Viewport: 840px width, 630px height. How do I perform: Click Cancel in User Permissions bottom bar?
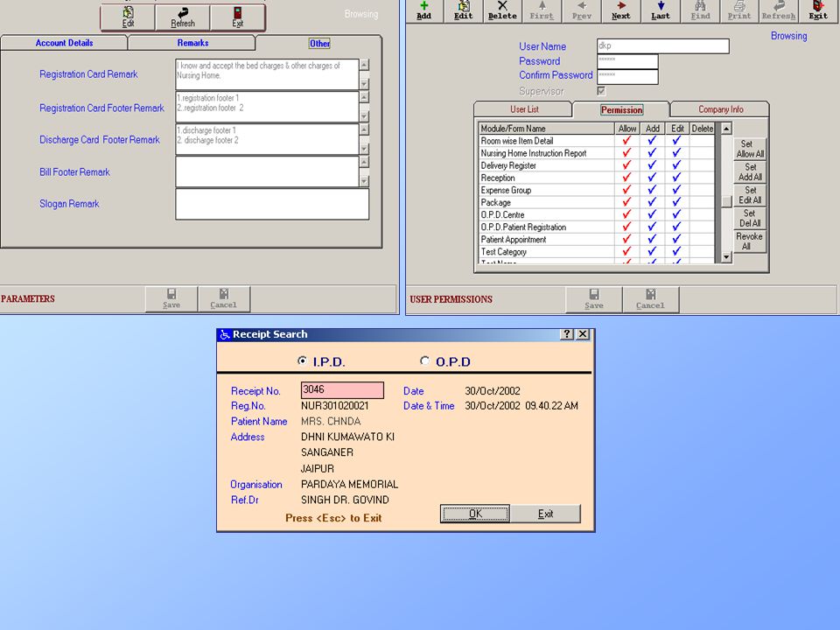650,299
